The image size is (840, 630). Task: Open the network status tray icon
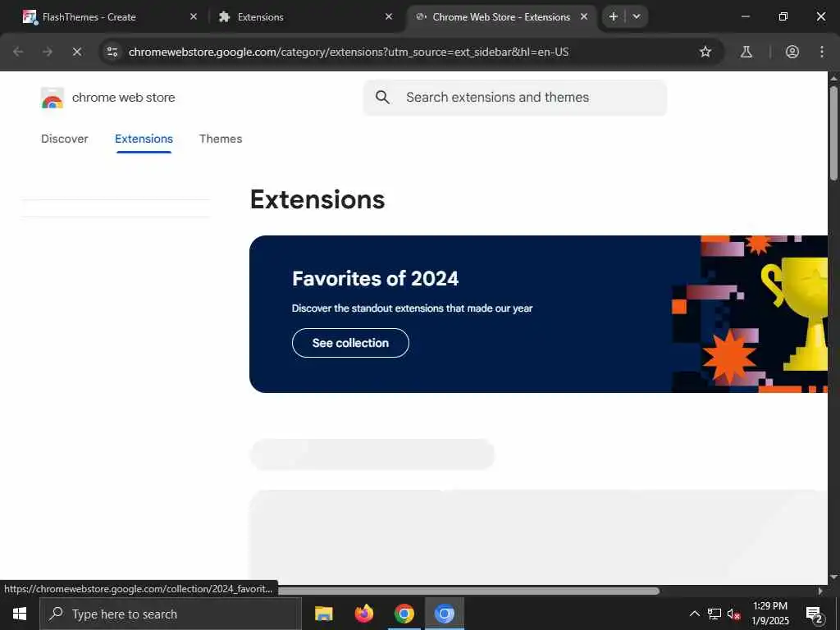pos(714,614)
